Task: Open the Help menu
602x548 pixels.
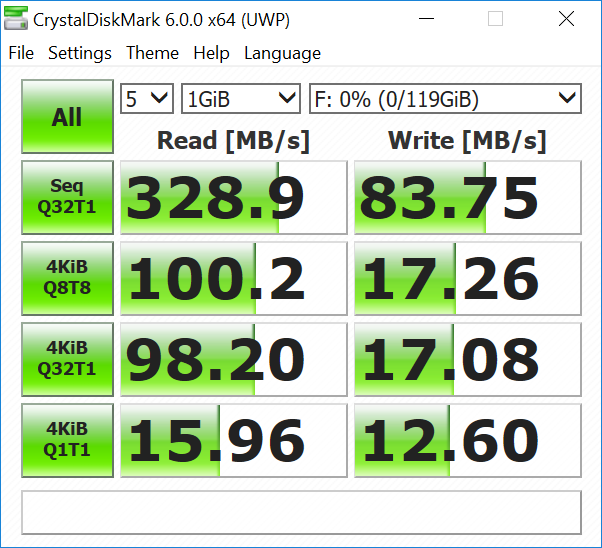Action: (211, 53)
